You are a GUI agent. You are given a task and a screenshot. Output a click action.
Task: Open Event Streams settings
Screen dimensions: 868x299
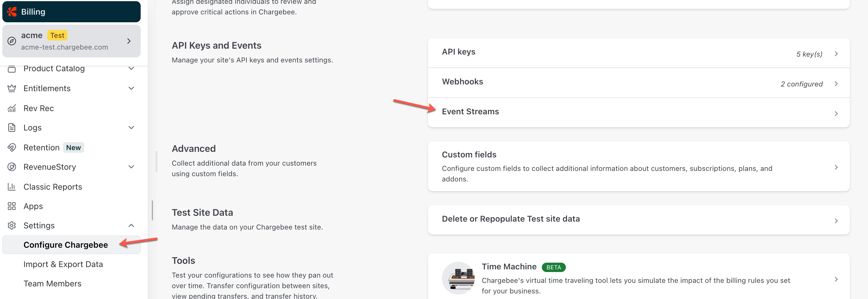[x=638, y=113]
